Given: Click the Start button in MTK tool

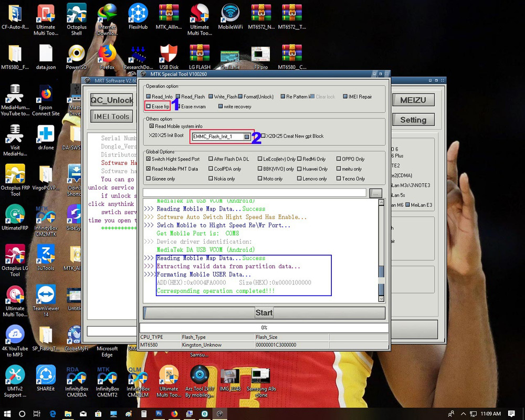Looking at the screenshot, I should [264, 313].
